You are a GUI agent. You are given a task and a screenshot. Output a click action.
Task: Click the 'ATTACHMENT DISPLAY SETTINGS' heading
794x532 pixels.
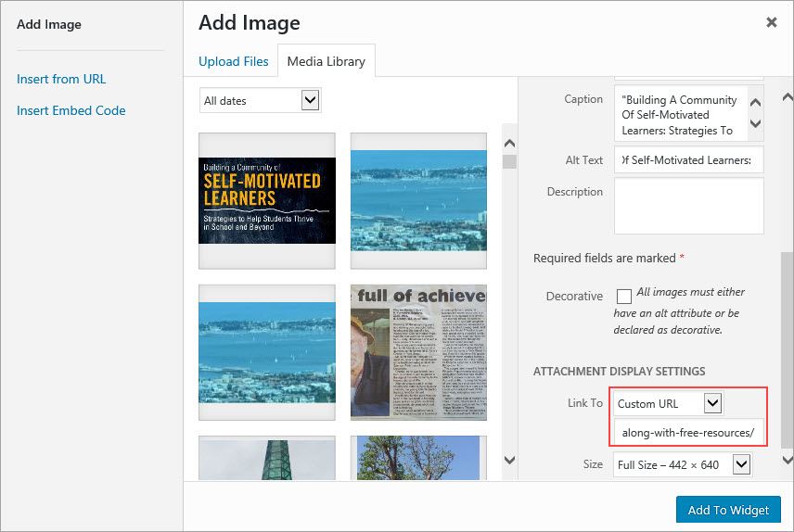point(619,371)
